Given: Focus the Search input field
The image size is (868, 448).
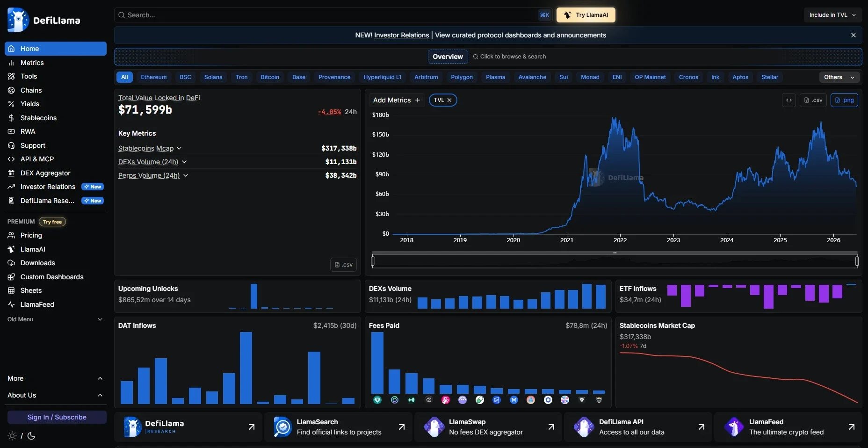Looking at the screenshot, I should click(x=333, y=15).
